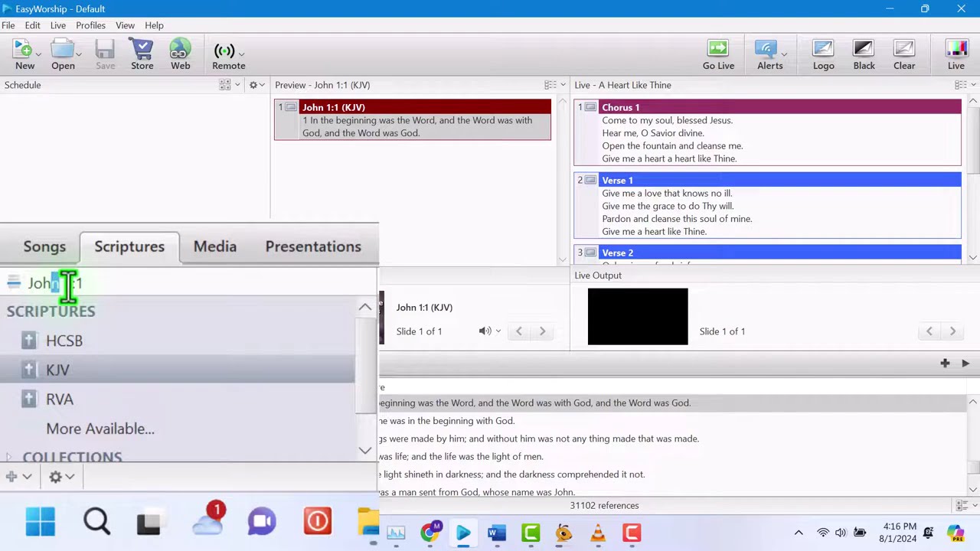The height and width of the screenshot is (551, 980).
Task: Click the search options icon beside John 1:1
Action: (14, 283)
